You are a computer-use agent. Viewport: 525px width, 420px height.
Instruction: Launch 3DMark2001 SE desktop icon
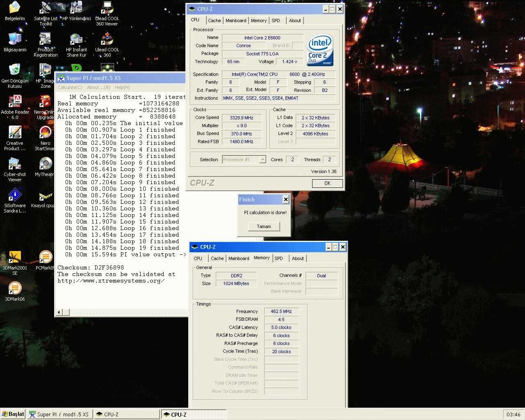tap(15, 263)
